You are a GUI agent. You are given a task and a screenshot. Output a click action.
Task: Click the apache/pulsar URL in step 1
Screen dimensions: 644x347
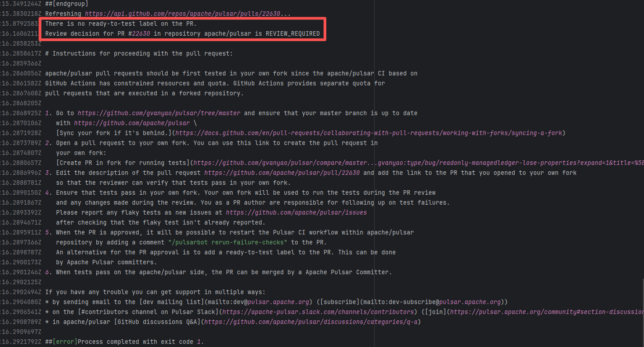(132, 123)
